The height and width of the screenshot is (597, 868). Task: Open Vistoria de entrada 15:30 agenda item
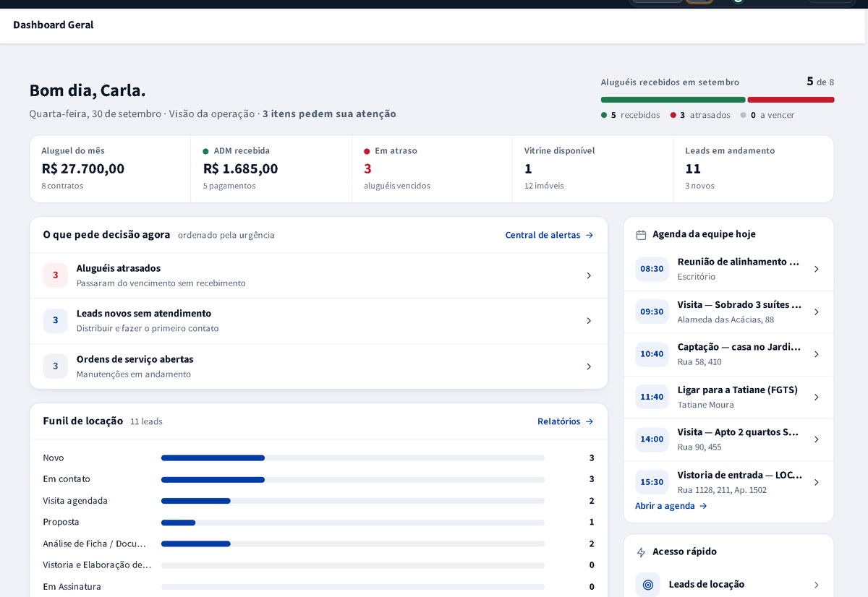click(728, 482)
